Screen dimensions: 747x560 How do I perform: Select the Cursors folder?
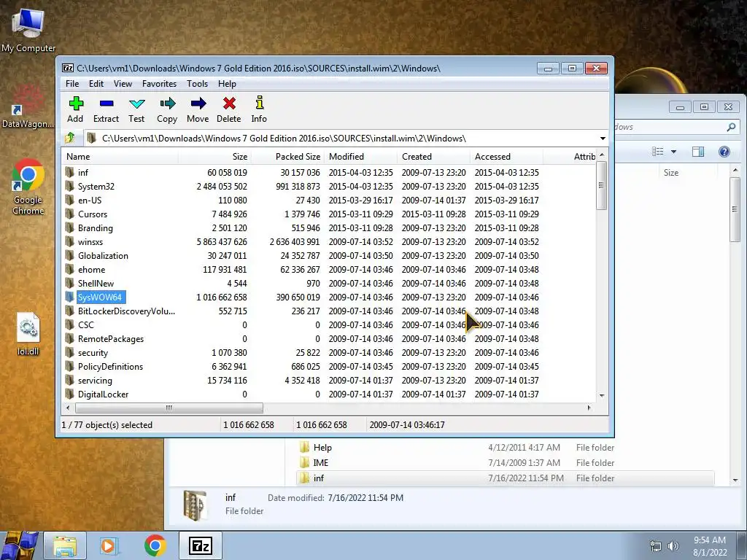pos(93,214)
